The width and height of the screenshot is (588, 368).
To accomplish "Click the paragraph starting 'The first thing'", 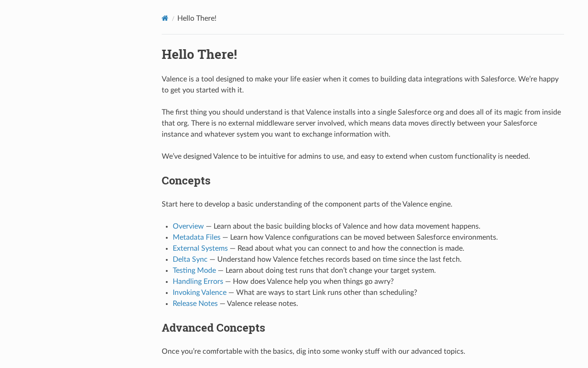I will click(361, 123).
